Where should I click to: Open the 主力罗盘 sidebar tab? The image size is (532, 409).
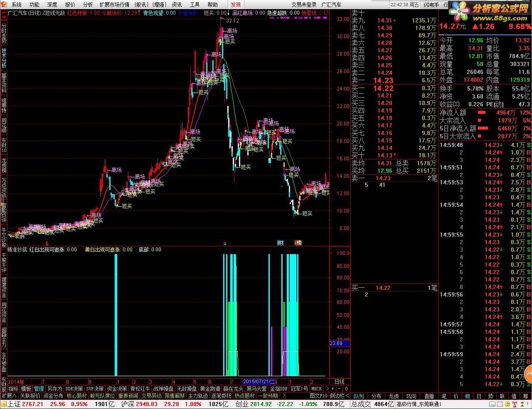click(x=4, y=362)
